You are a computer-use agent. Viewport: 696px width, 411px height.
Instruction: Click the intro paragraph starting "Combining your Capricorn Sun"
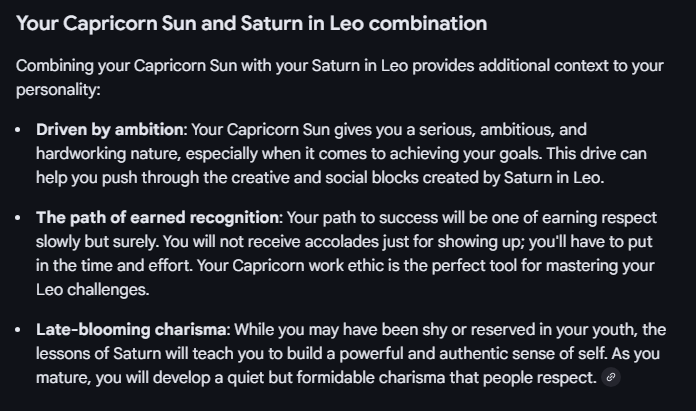pos(340,65)
